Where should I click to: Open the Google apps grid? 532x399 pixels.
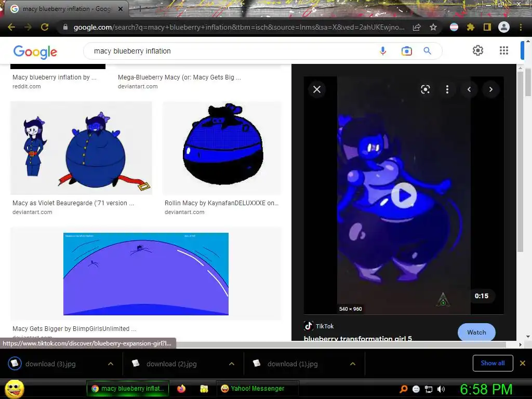click(504, 50)
